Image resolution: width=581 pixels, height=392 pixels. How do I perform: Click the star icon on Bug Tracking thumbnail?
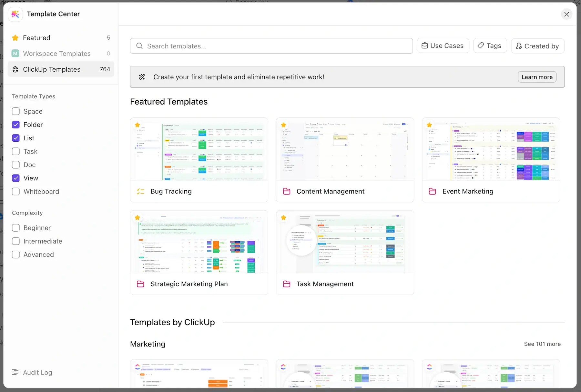(138, 125)
